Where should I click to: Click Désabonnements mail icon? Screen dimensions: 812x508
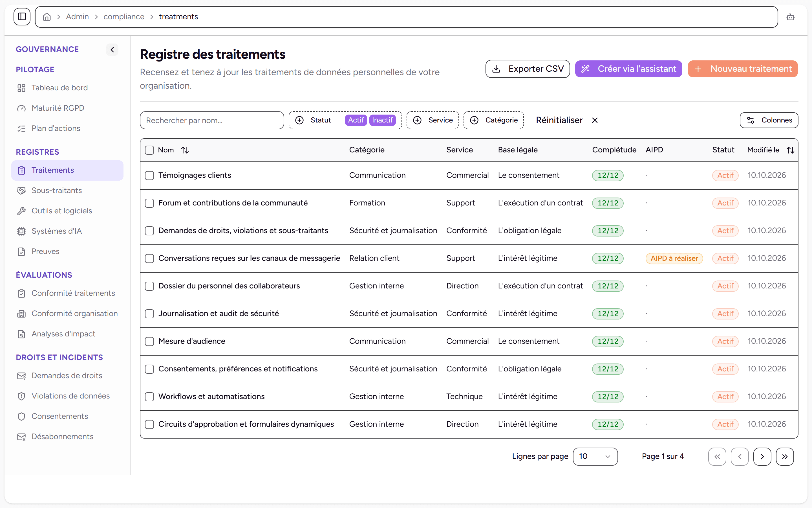point(21,437)
